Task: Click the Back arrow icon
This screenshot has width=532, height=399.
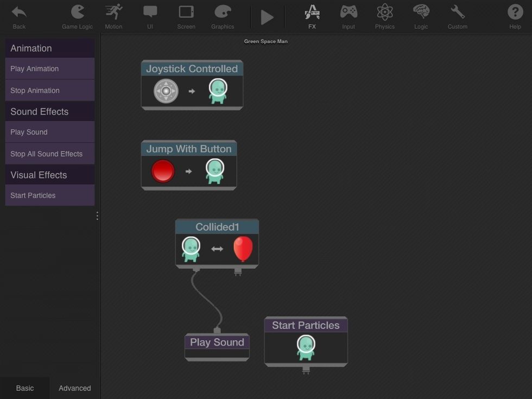Action: pos(19,13)
